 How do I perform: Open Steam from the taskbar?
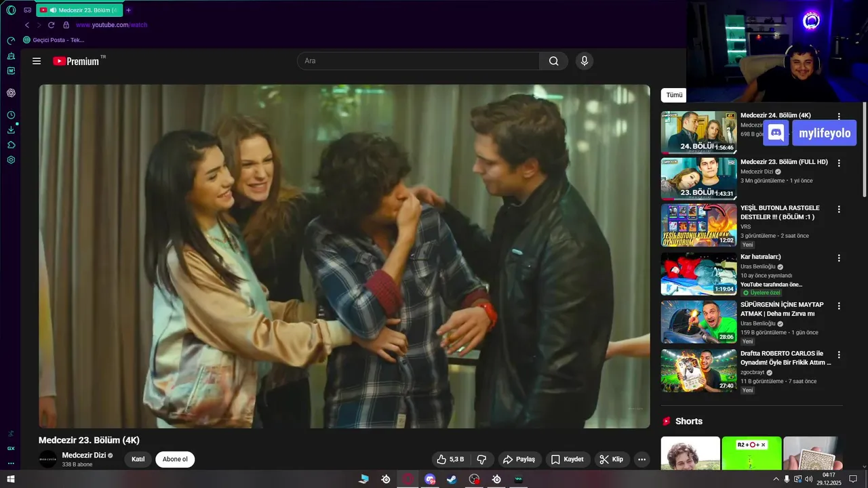452,479
